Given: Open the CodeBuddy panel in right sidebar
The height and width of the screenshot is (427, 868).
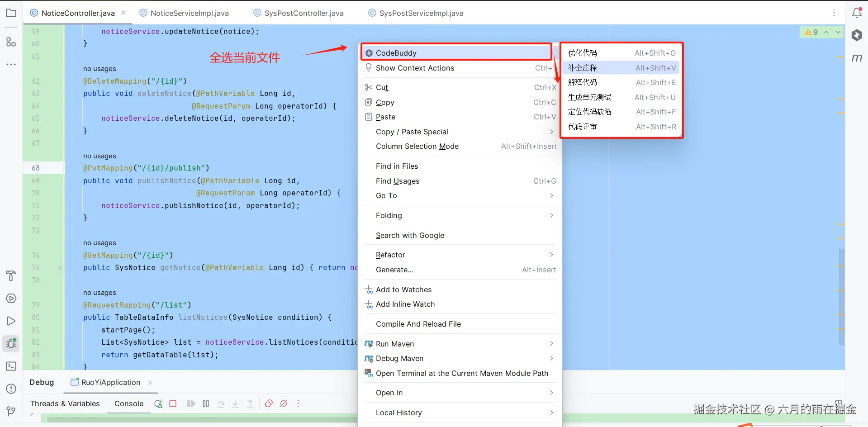Looking at the screenshot, I should point(857,35).
